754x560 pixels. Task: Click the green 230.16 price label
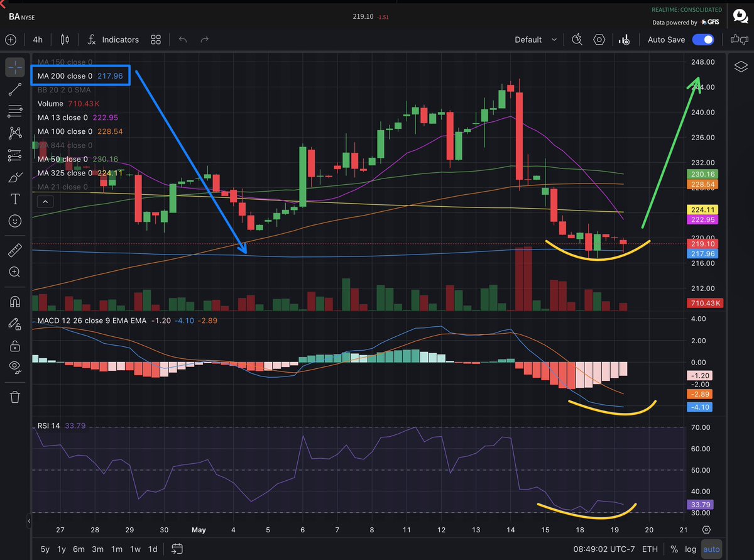click(x=704, y=174)
